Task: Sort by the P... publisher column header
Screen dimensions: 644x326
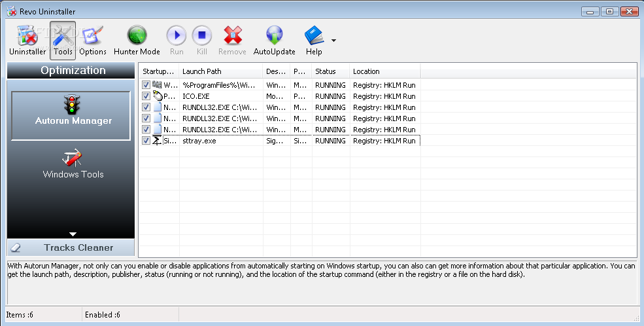Action: (301, 71)
